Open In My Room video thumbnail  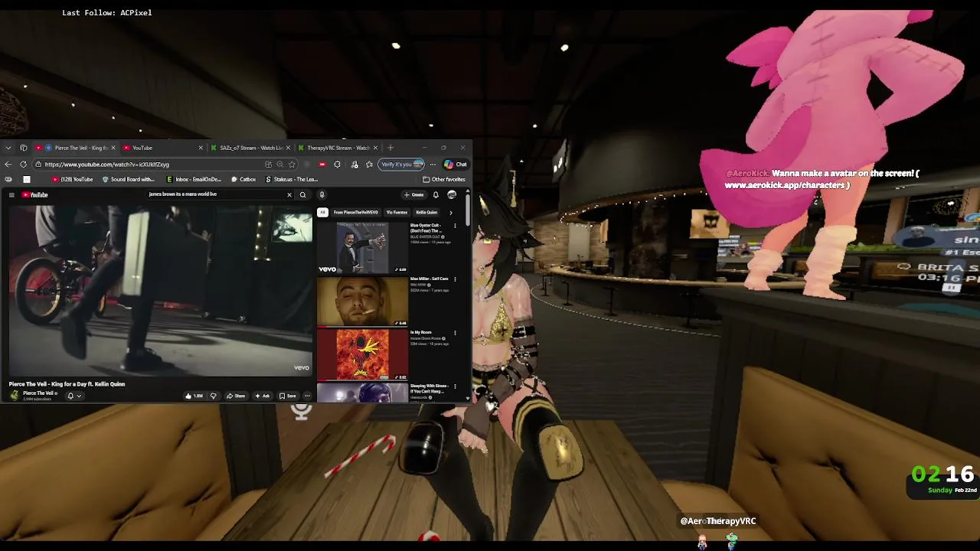(x=363, y=354)
